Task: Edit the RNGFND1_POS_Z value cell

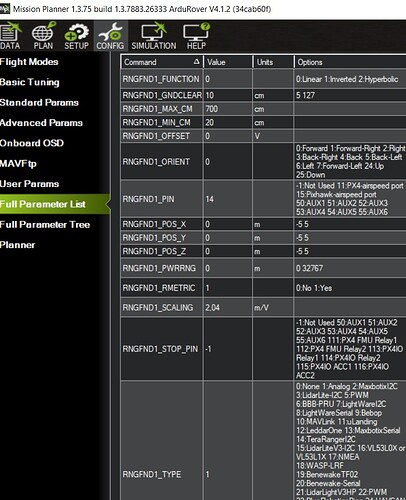Action: pyautogui.click(x=228, y=251)
